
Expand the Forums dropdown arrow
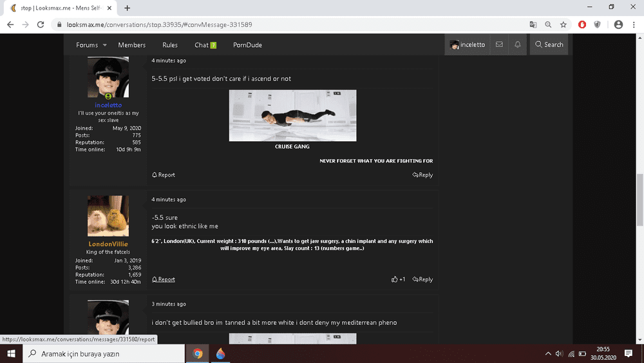[x=105, y=45]
